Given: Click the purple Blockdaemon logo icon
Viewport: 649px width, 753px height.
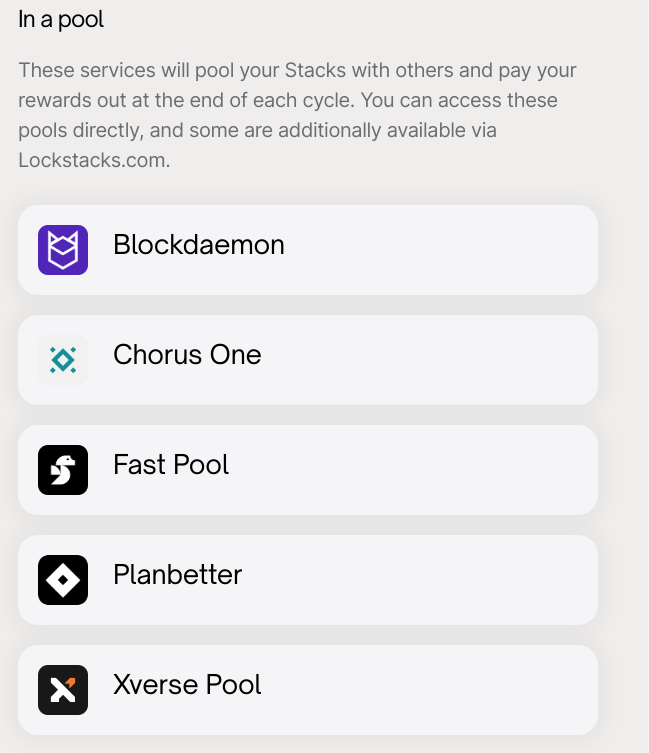Looking at the screenshot, I should pyautogui.click(x=63, y=250).
